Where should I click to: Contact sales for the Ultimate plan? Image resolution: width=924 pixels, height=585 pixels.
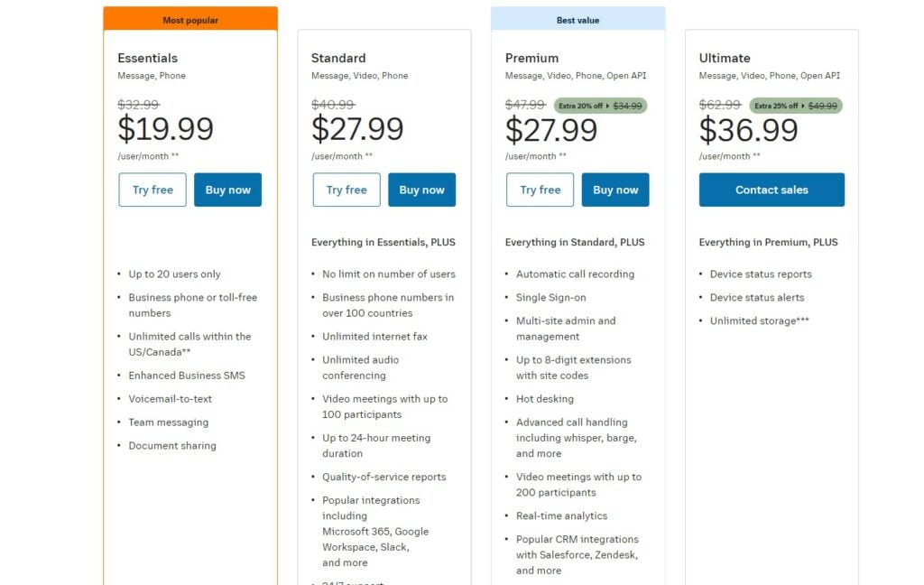click(772, 190)
